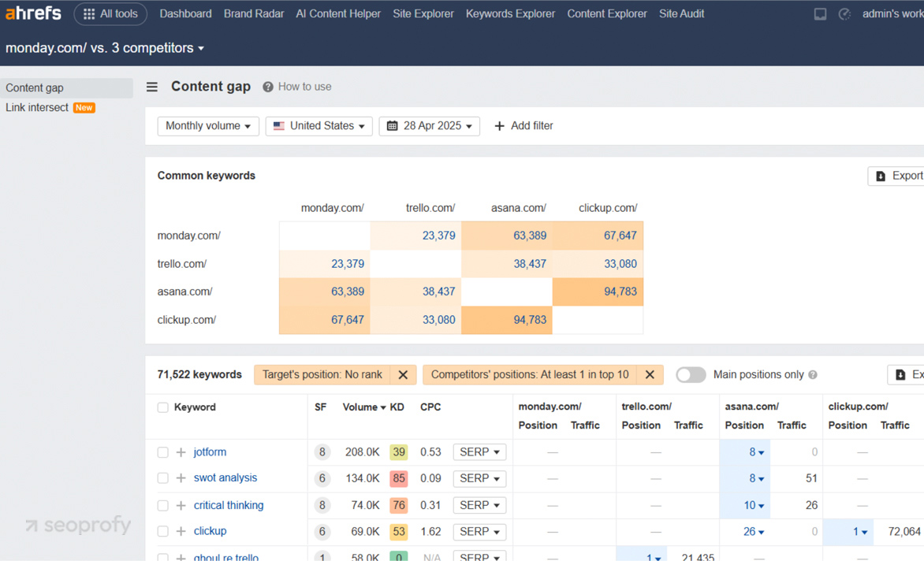Open the SERP dropdown for critical thinking
924x561 pixels.
[x=479, y=505]
